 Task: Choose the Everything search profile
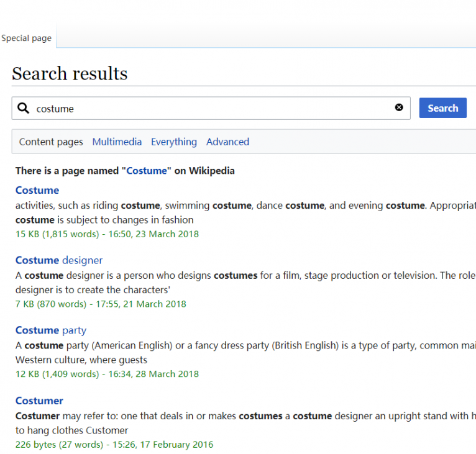click(x=174, y=142)
